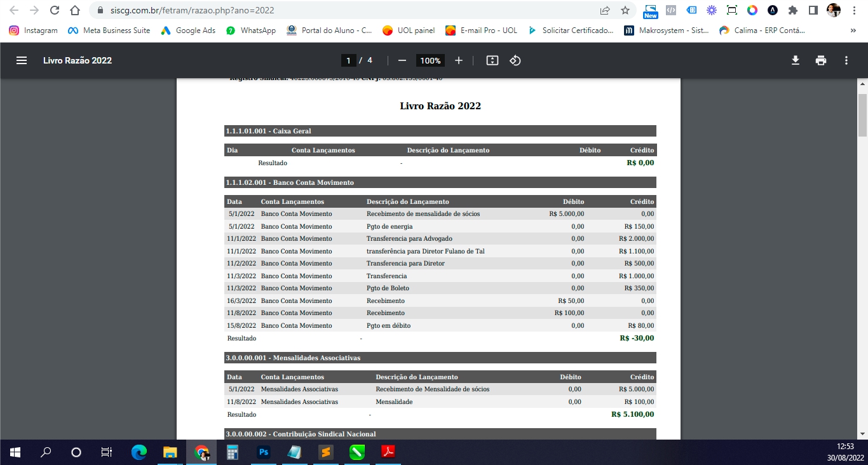
Task: Click 'Transferencia para Advogado' entry
Action: [x=409, y=239]
